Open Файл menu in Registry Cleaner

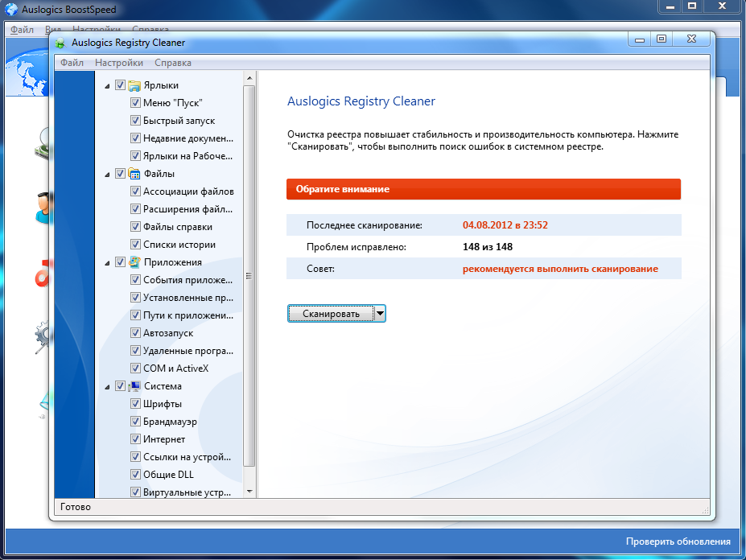tap(72, 63)
